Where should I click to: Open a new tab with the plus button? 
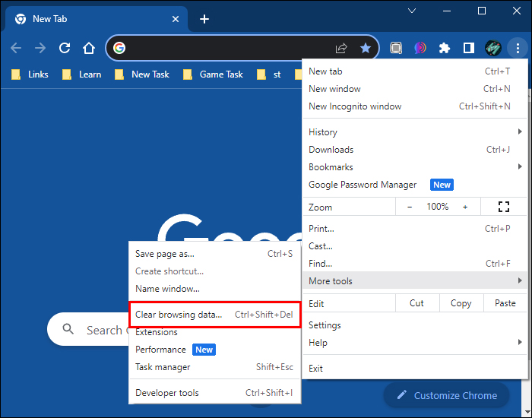point(204,19)
